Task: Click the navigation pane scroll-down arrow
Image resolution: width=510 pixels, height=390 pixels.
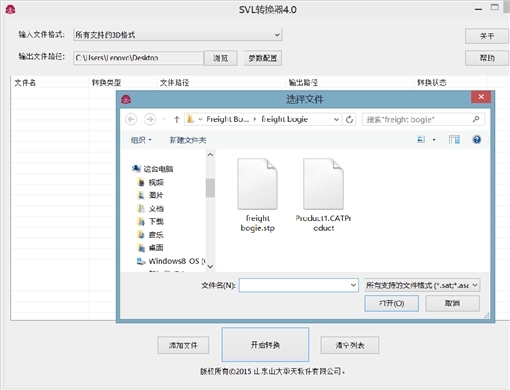Action: [210, 266]
